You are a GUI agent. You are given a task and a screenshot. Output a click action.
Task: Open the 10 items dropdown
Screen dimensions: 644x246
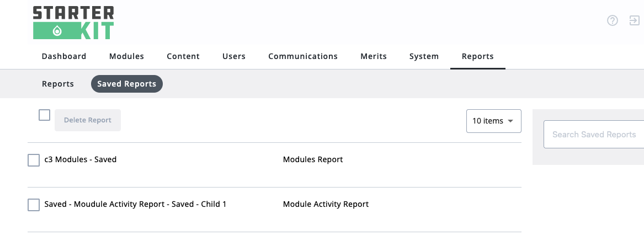494,121
